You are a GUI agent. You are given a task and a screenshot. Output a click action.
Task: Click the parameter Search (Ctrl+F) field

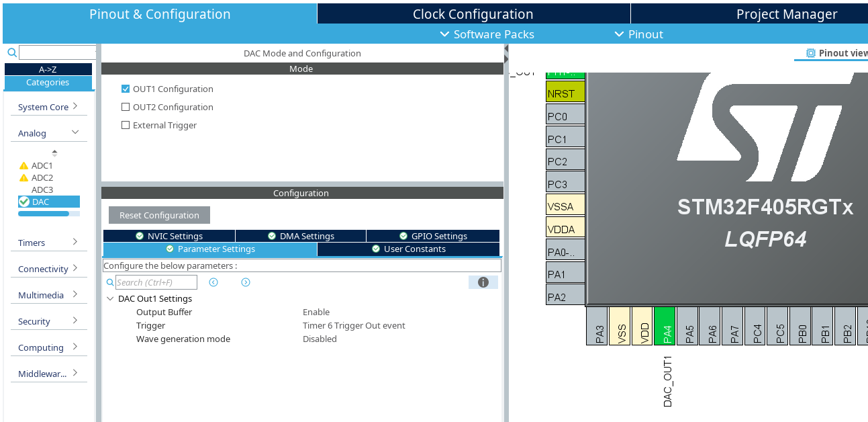coord(156,282)
